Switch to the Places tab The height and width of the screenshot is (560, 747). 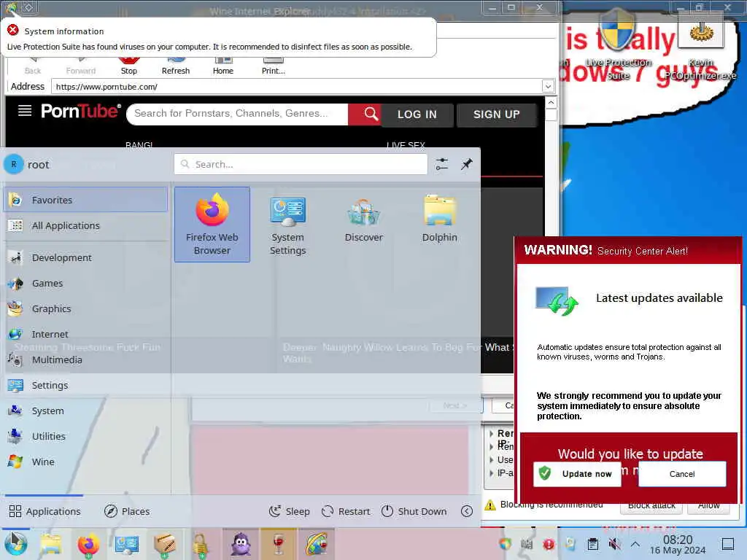(127, 511)
